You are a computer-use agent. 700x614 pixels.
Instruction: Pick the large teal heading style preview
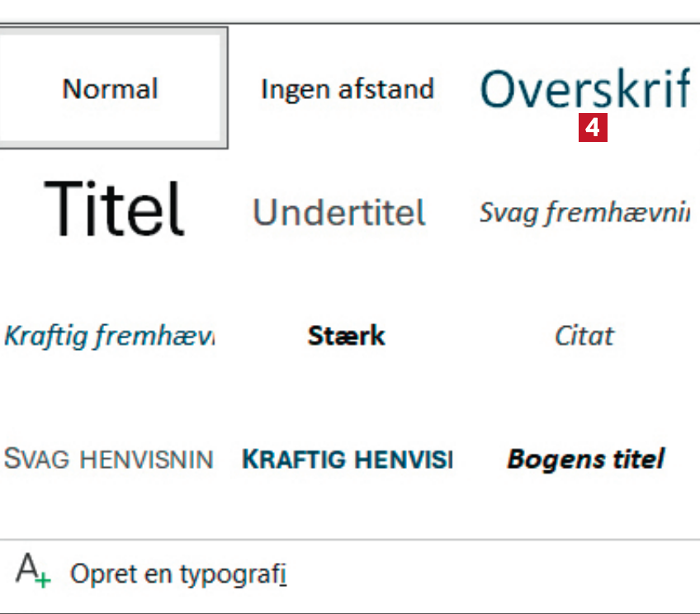584,88
